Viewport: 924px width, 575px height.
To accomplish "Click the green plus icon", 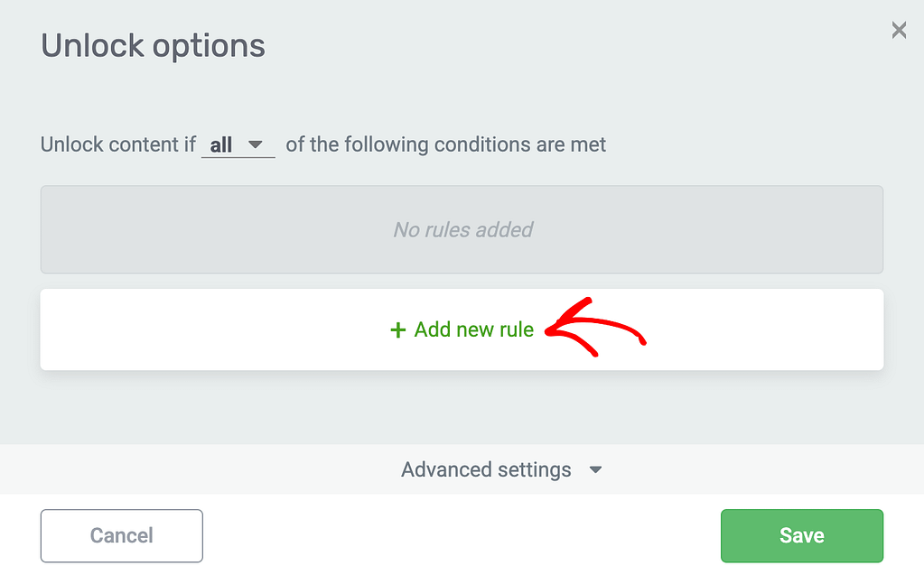I will click(x=397, y=330).
